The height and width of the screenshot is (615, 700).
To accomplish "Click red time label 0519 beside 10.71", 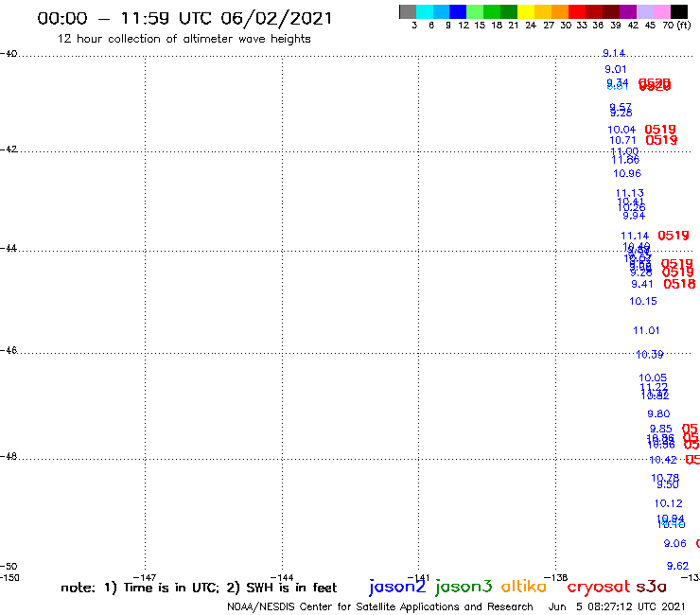I will (661, 140).
